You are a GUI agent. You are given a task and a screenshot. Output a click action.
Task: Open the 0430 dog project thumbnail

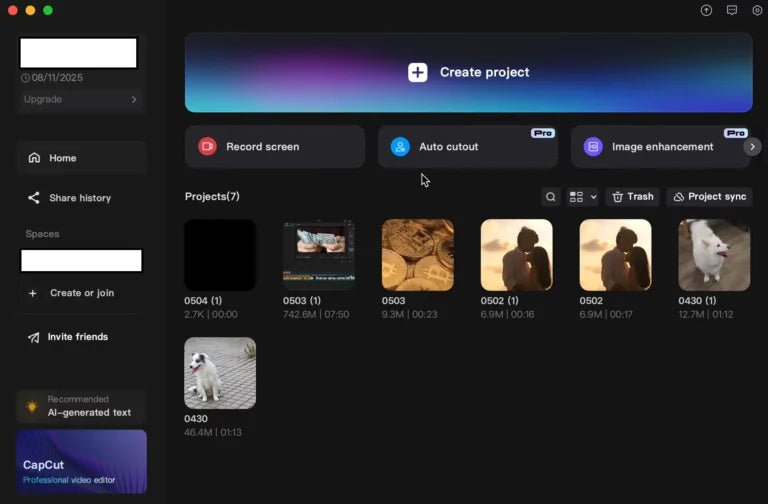click(x=220, y=373)
